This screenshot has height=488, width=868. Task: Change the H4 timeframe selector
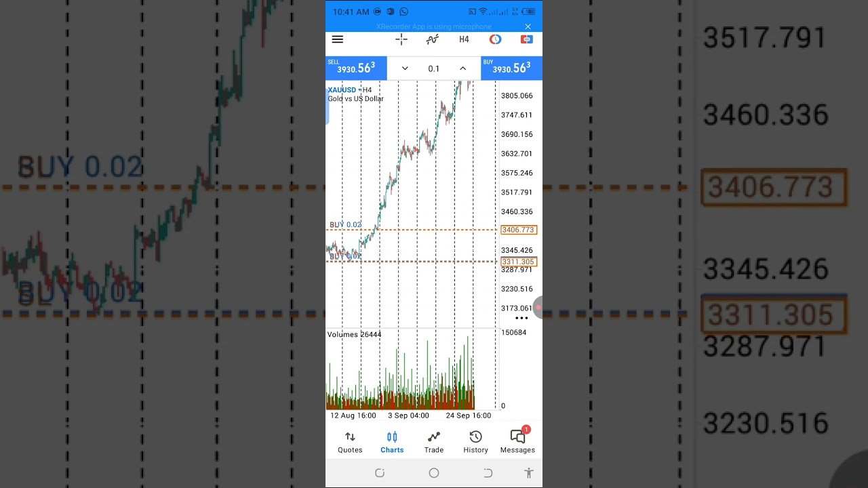pyautogui.click(x=464, y=39)
